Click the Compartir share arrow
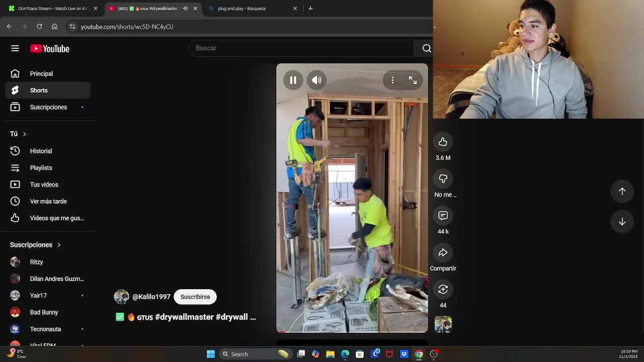 click(443, 252)
